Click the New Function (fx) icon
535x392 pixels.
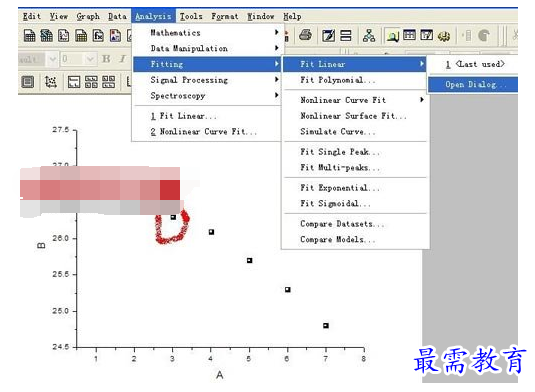click(x=98, y=35)
